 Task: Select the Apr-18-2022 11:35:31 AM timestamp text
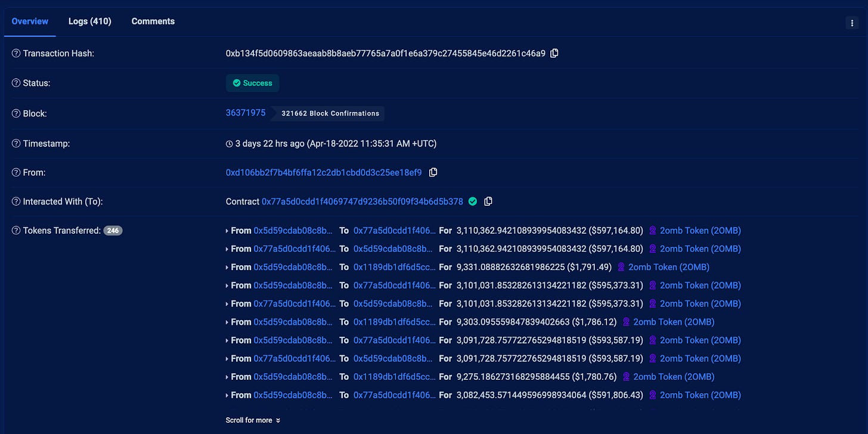coord(372,144)
